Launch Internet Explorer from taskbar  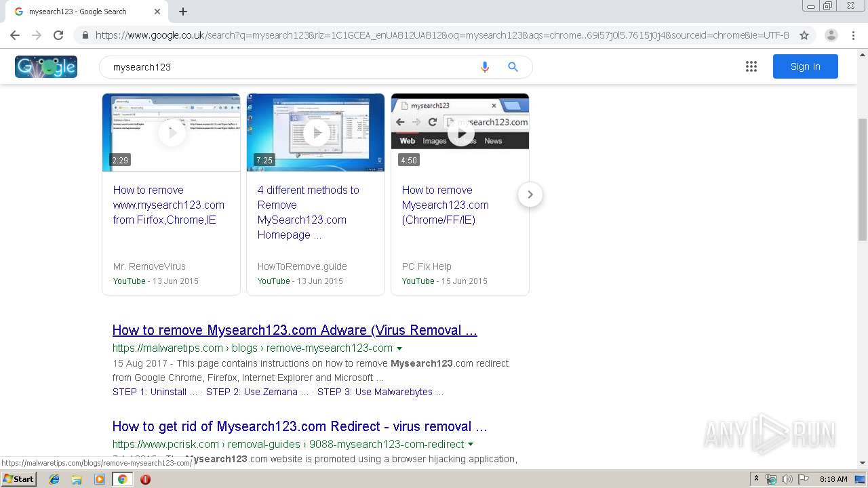pyautogui.click(x=54, y=479)
